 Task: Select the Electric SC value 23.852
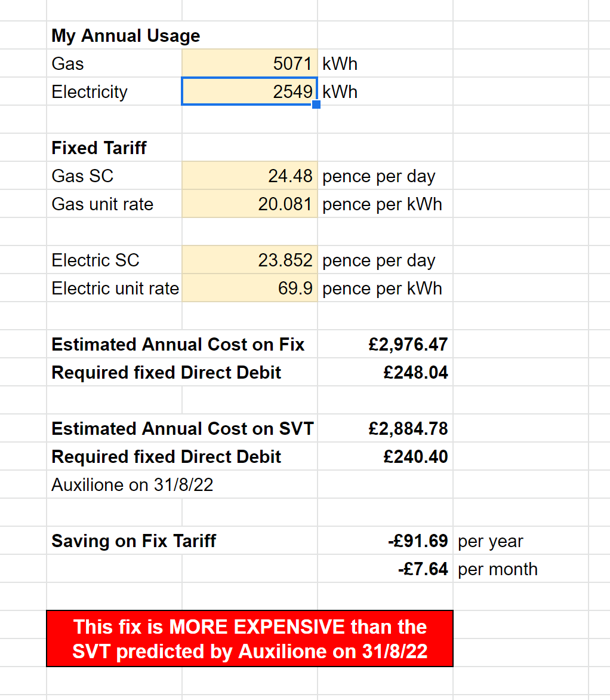[x=249, y=260]
